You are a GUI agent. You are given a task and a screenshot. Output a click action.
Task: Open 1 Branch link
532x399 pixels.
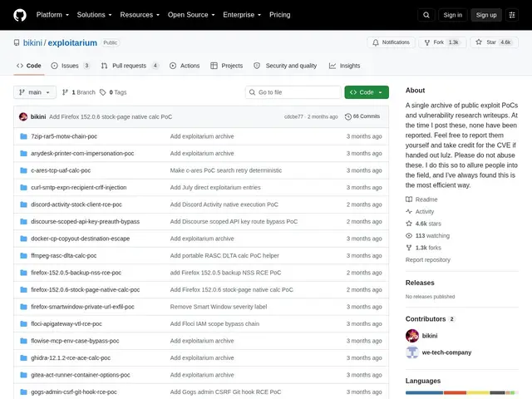click(79, 92)
